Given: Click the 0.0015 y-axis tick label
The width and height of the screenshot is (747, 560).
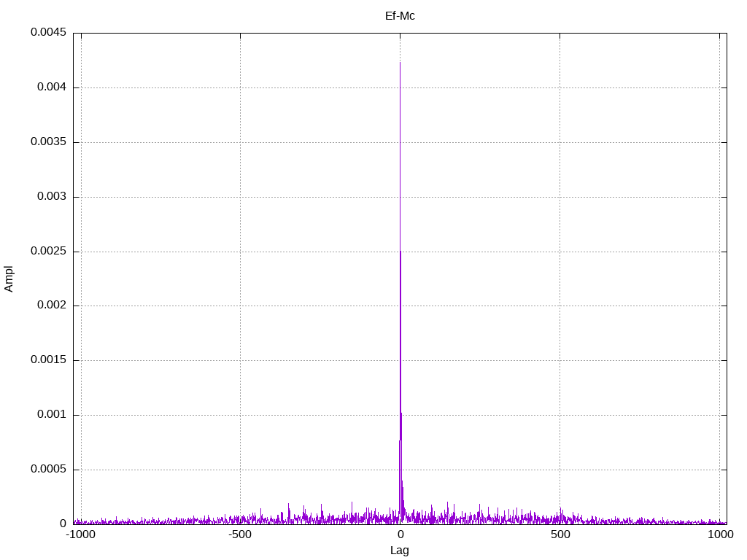Looking at the screenshot, I should click(x=49, y=360).
